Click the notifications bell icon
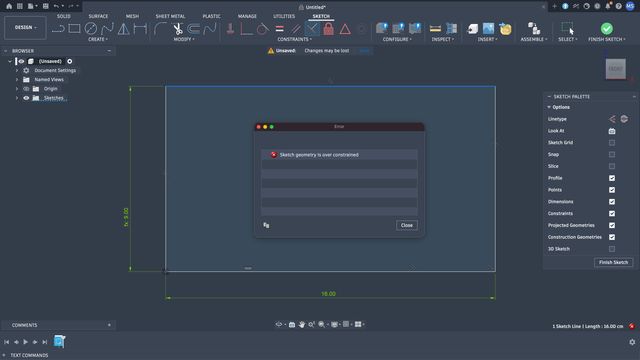Screen dimensions: 640x360 pyautogui.click(x=608, y=6)
